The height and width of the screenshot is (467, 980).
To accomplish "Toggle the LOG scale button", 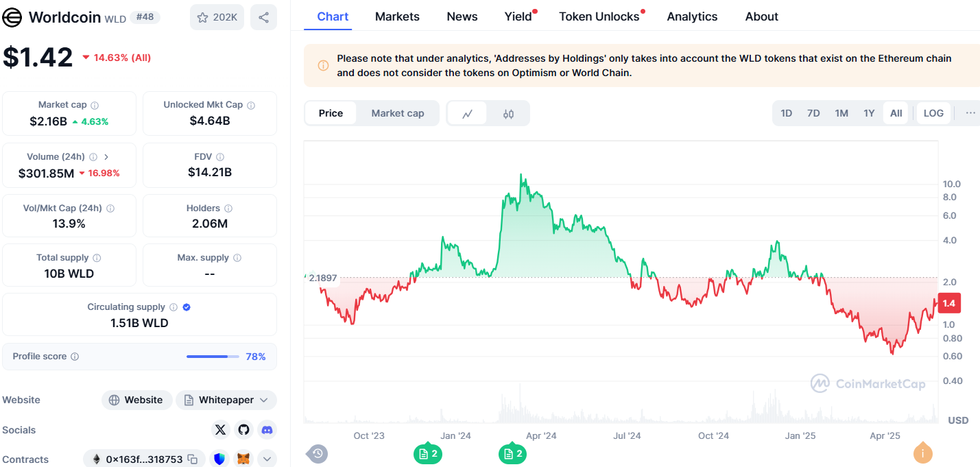I will [x=933, y=113].
